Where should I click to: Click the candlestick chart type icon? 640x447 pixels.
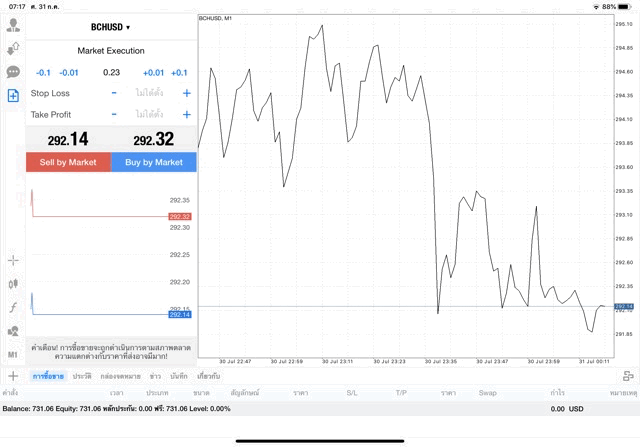[x=13, y=284]
